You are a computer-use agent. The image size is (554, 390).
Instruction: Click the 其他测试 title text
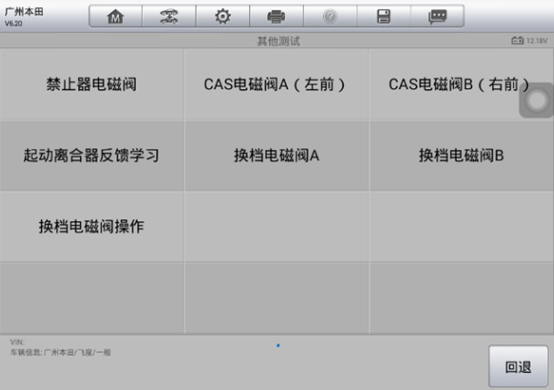pyautogui.click(x=278, y=41)
